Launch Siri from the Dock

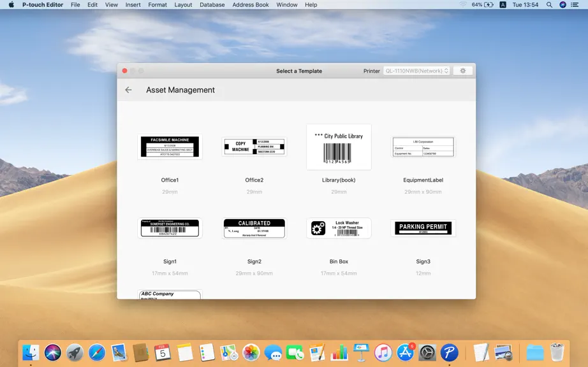[53, 352]
